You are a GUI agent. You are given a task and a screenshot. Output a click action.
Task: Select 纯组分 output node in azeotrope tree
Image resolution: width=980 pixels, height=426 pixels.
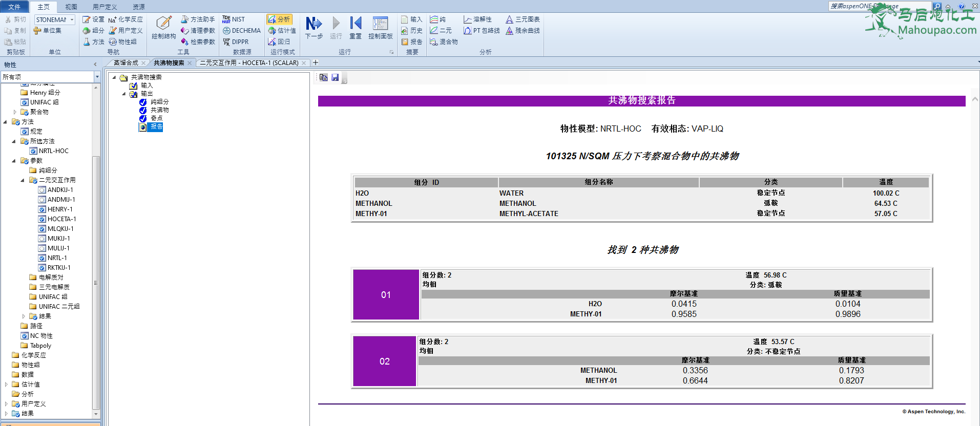click(159, 102)
